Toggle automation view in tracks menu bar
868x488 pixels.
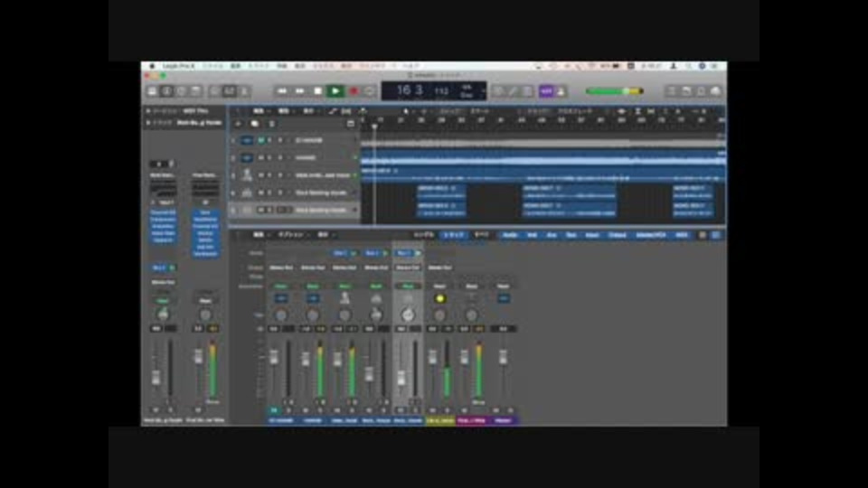pyautogui.click(x=333, y=111)
